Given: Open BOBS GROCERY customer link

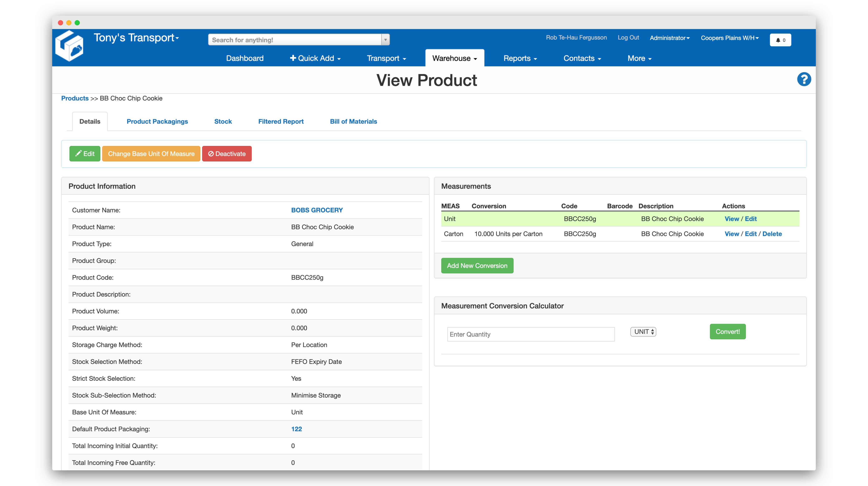Looking at the screenshot, I should [317, 210].
